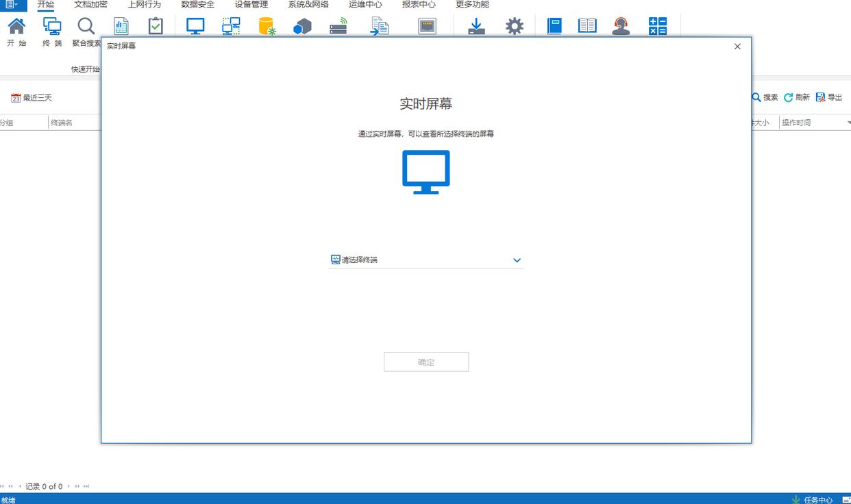Click the open book icon
The width and height of the screenshot is (851, 504).
pos(587,26)
